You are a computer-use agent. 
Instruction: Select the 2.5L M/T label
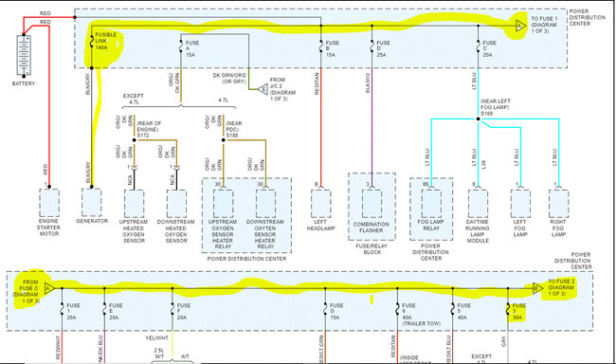pos(159,354)
